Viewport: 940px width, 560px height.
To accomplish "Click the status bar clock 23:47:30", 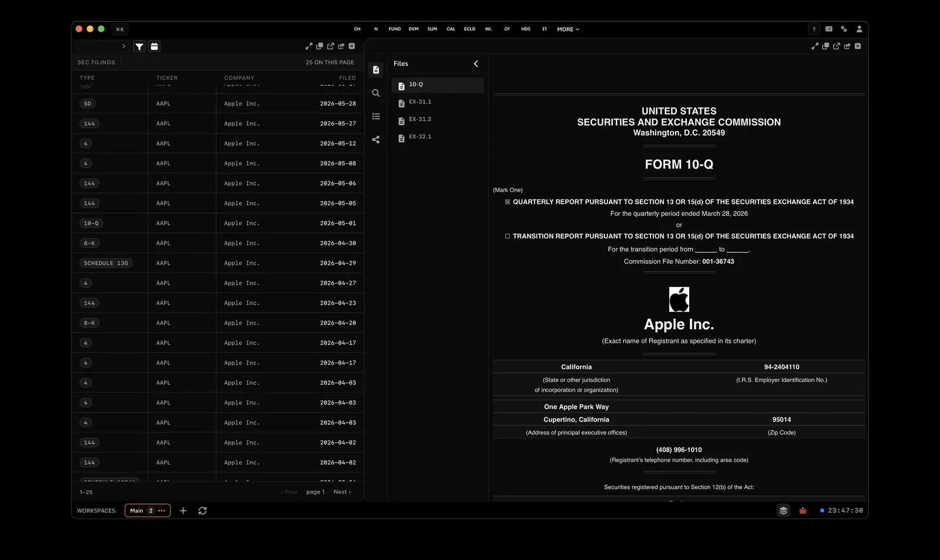I will [x=845, y=511].
